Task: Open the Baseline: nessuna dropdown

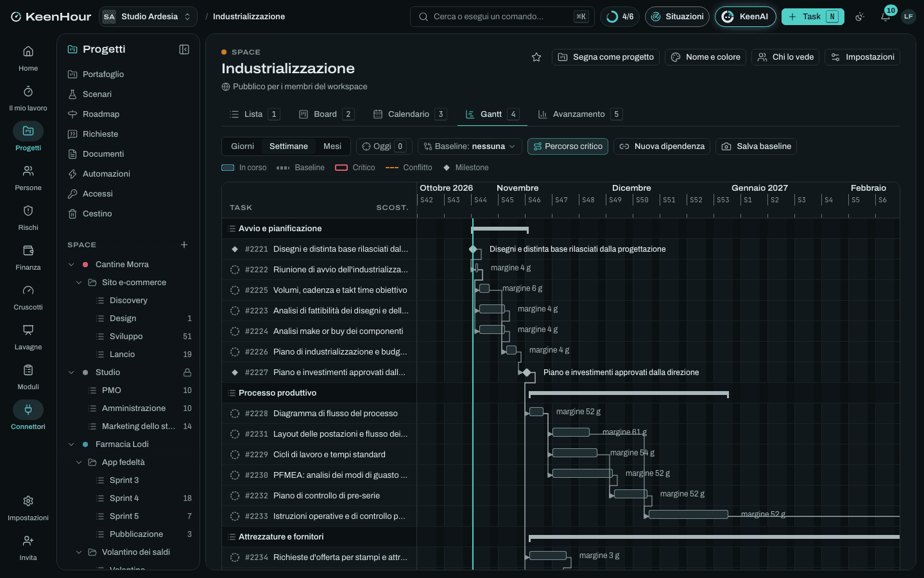Action: (x=470, y=146)
